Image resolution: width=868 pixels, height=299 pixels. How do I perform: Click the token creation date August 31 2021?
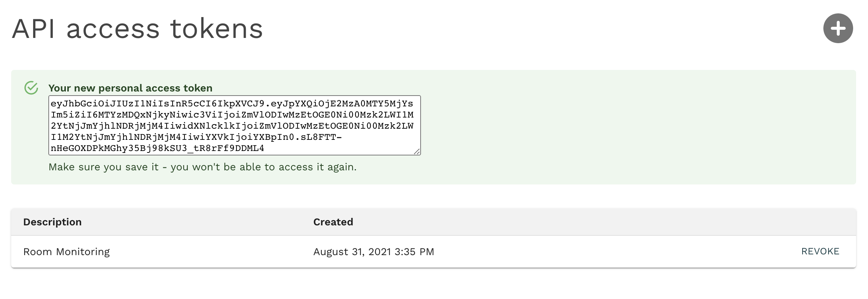point(373,252)
